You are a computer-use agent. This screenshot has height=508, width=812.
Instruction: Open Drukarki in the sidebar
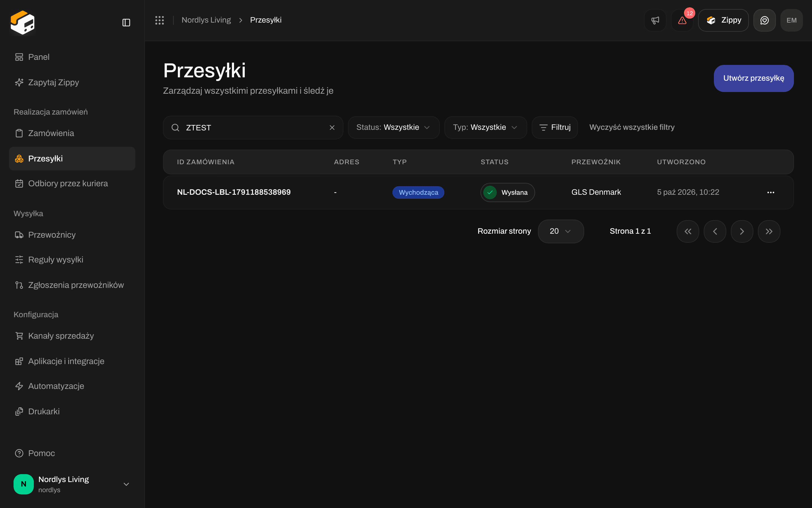click(72, 411)
